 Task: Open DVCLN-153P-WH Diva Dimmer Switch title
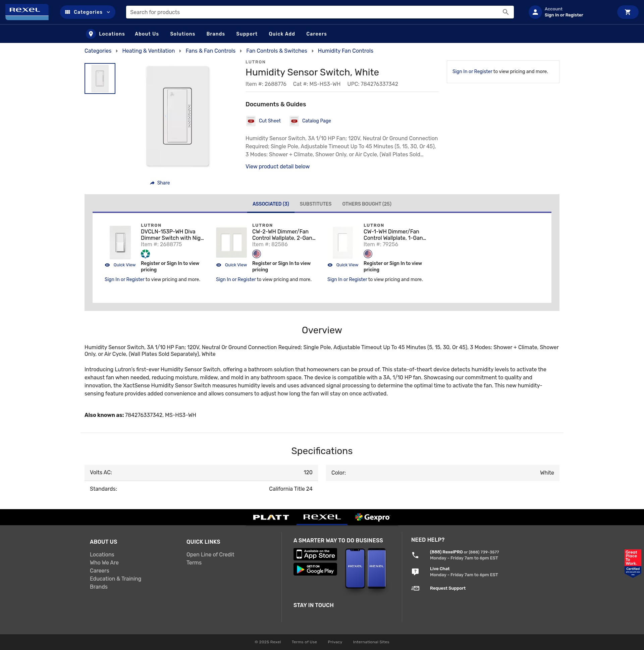click(172, 235)
